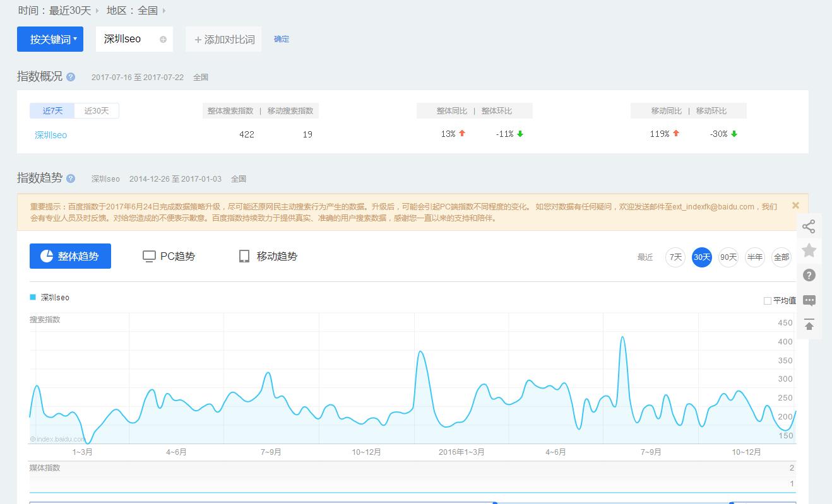Open the help question mark sidebar icon
Screen dimensions: 832x504
coord(809,275)
